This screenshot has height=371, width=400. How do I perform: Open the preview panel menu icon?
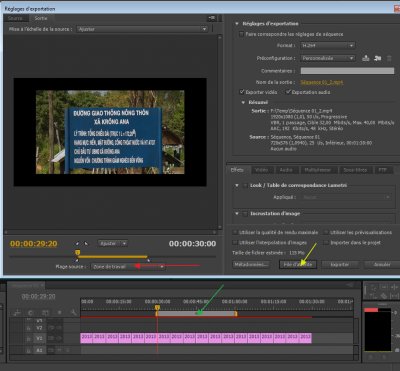[212, 19]
